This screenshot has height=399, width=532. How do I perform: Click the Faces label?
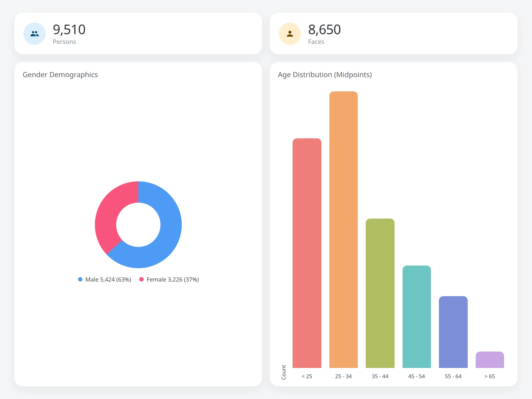pos(316,42)
